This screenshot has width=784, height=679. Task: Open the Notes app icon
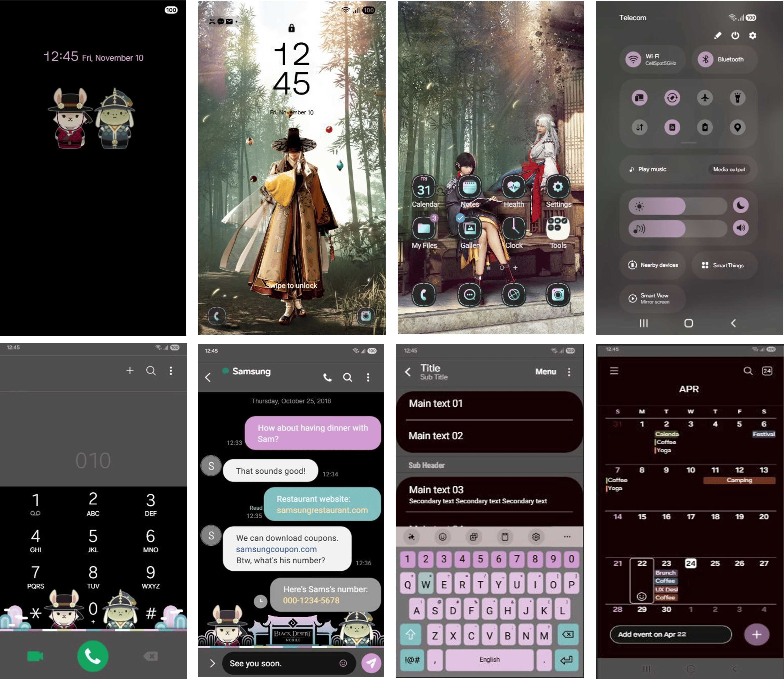469,187
